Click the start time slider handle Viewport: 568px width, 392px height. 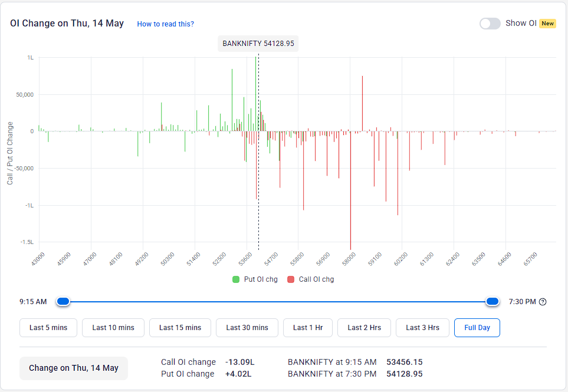coord(63,301)
